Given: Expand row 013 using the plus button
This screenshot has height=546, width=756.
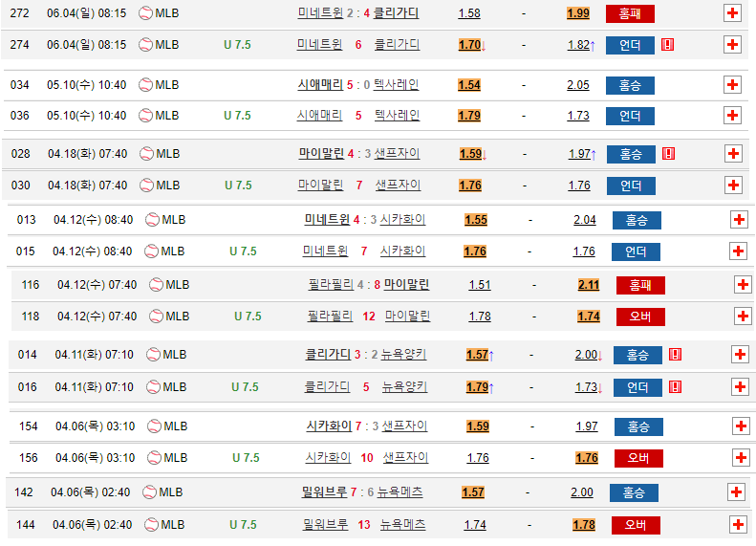Looking at the screenshot, I should [738, 219].
